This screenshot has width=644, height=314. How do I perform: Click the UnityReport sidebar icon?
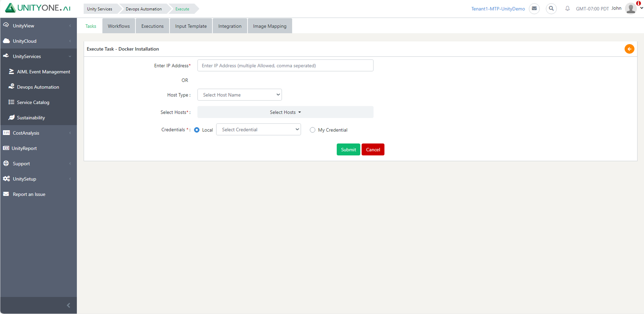pyautogui.click(x=6, y=148)
